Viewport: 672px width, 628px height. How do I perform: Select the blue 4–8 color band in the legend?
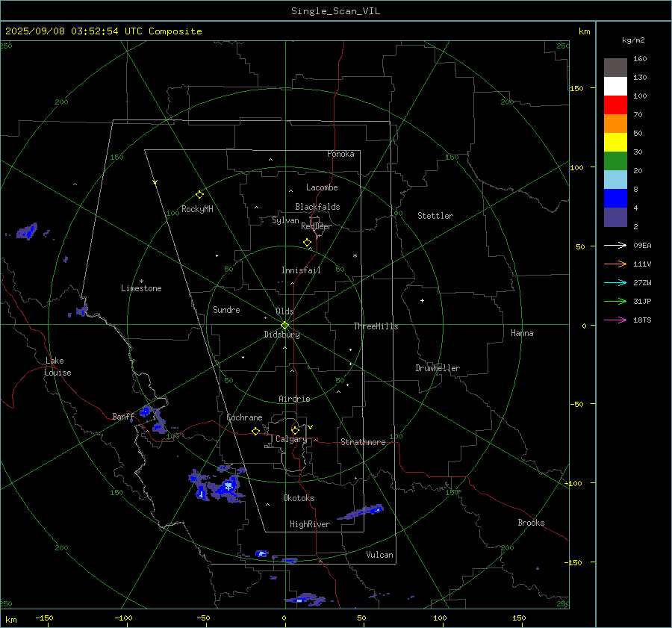[x=615, y=199]
